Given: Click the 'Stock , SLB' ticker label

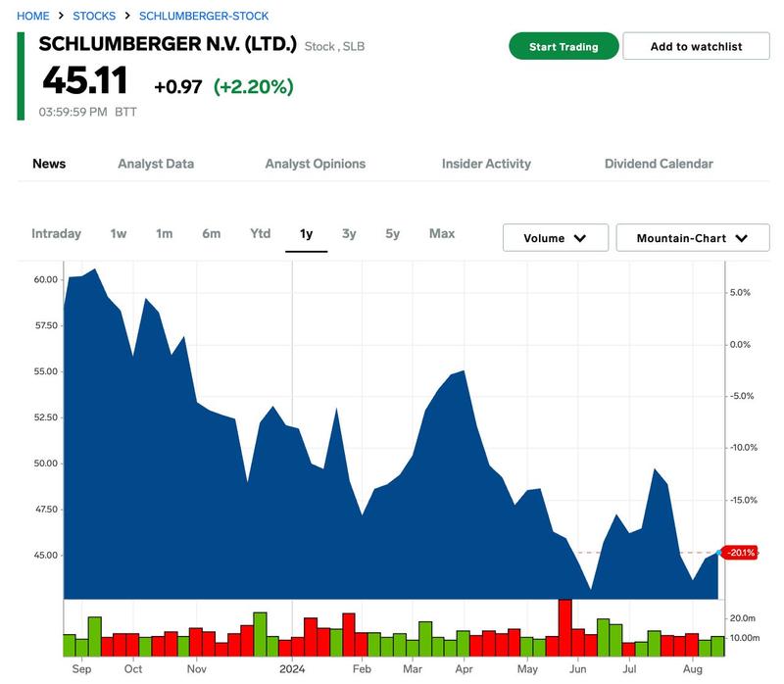Looking at the screenshot, I should (334, 46).
